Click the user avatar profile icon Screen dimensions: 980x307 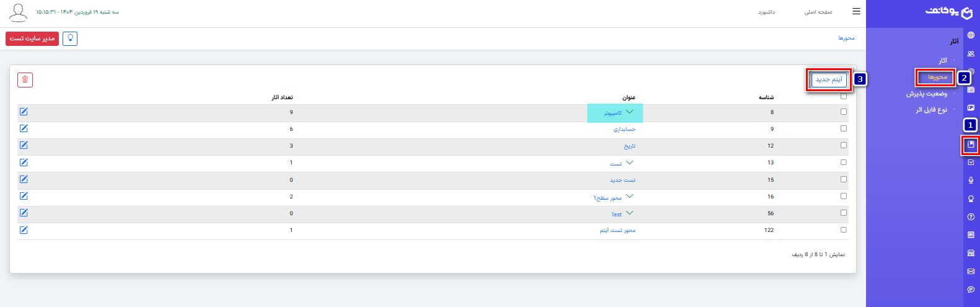(x=18, y=12)
